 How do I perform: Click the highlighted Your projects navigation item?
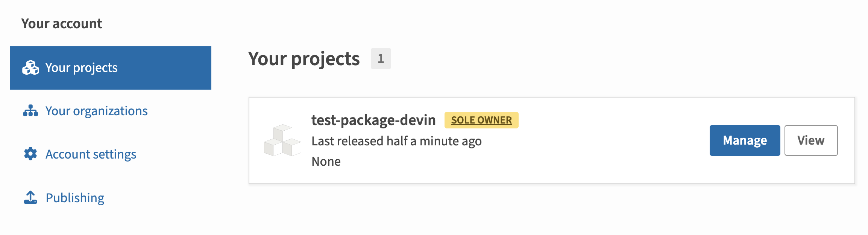click(81, 68)
